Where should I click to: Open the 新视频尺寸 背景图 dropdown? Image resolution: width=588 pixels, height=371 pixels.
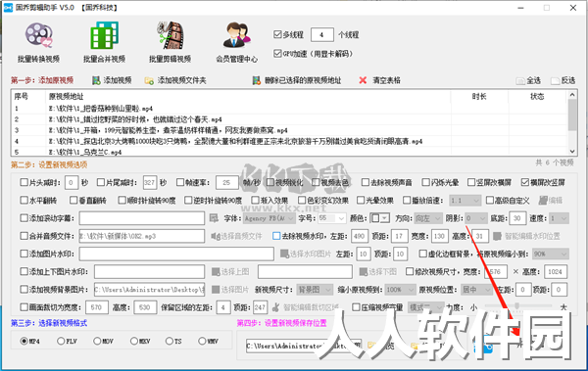(x=315, y=290)
